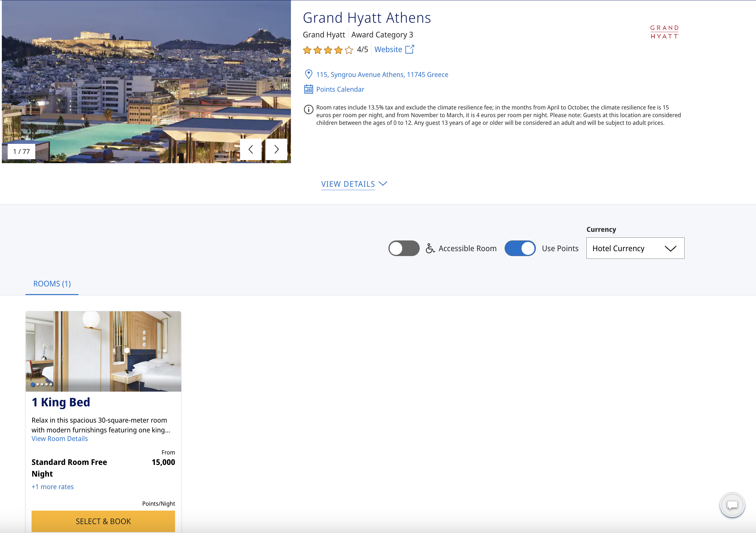Click the wheelchair accessibility icon
Screen dimensions: 756x533
pos(430,248)
